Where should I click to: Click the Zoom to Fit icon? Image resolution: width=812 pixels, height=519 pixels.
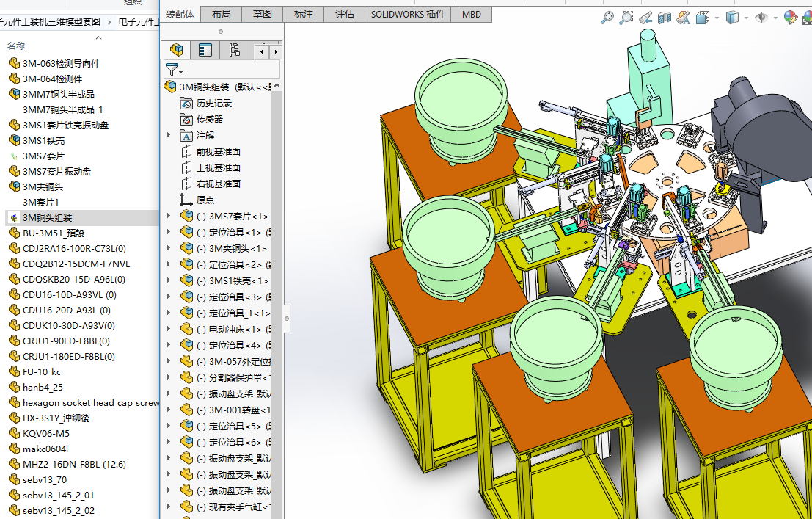(607, 18)
